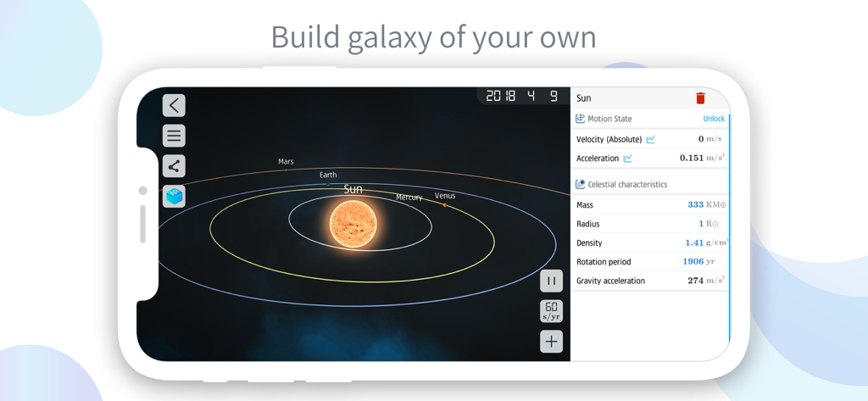Click the Gravity acceleration value 274

695,281
